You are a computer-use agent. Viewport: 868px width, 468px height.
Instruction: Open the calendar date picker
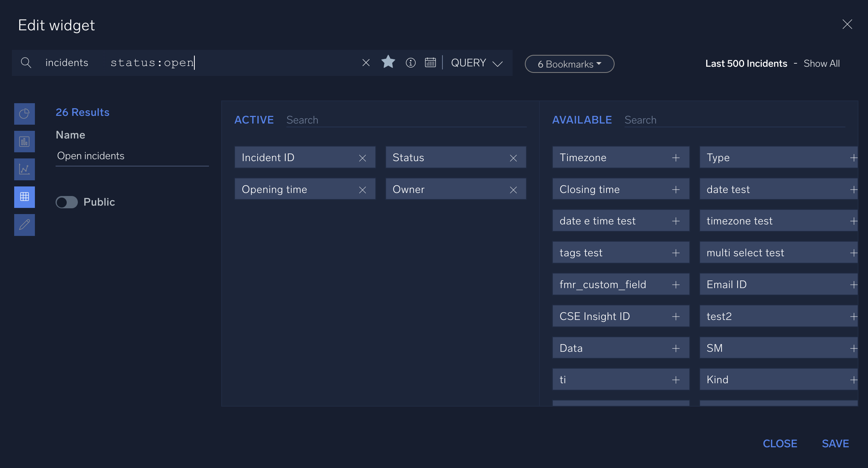point(430,63)
